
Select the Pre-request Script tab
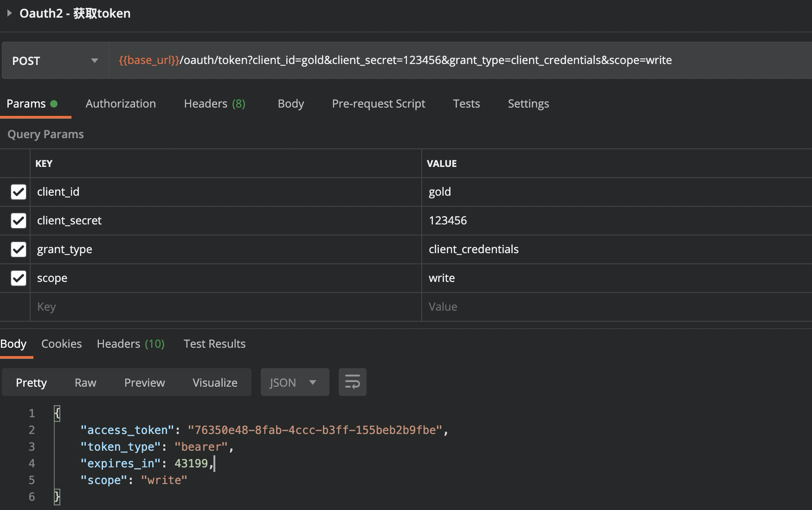tap(378, 104)
